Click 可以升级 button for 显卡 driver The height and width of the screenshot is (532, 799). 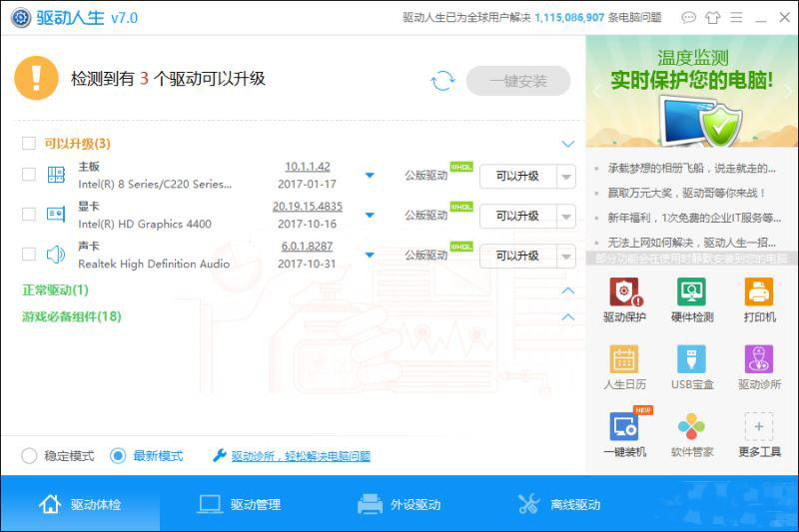click(517, 217)
